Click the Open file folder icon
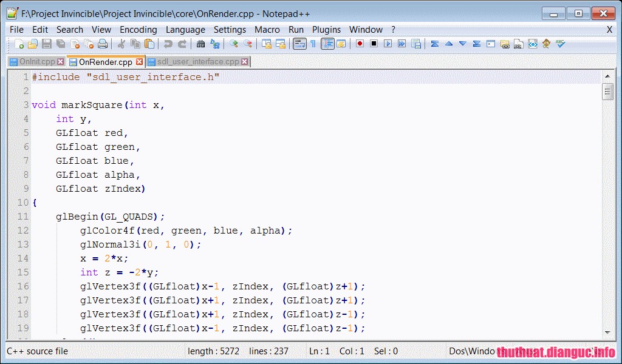The image size is (622, 364). [x=33, y=44]
